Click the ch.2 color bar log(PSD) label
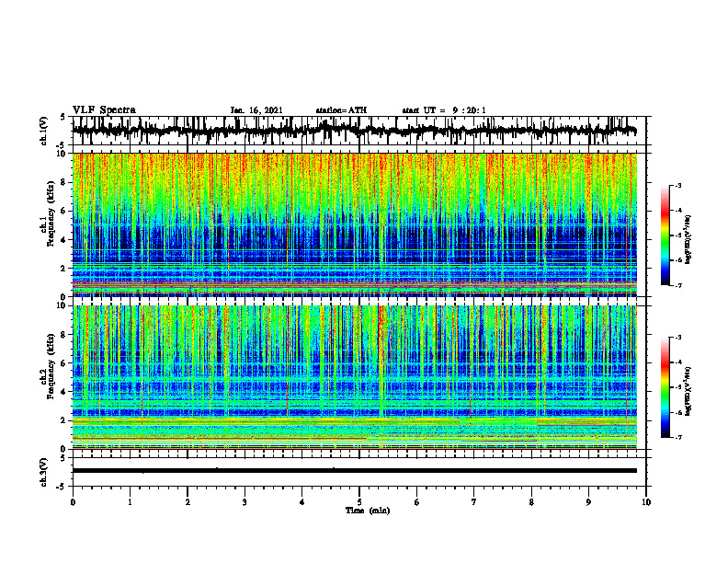728x563 pixels. point(688,391)
